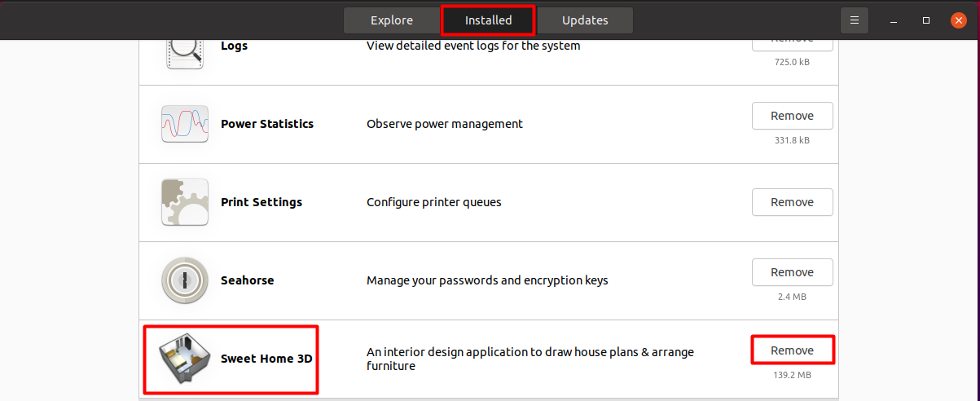Maximize the Software window
980x401 pixels.
tap(926, 20)
